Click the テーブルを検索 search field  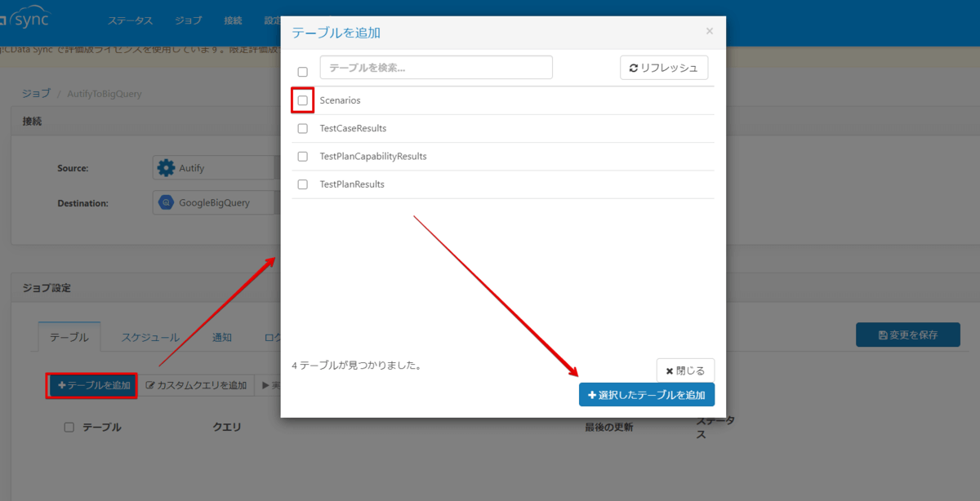436,68
